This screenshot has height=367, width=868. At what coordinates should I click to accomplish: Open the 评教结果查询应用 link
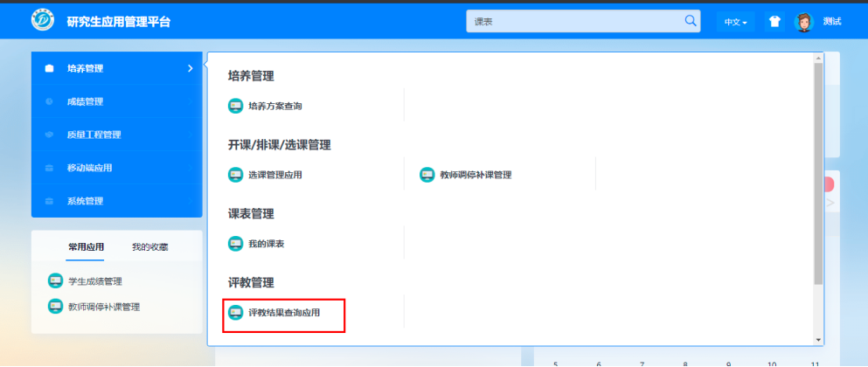tap(283, 312)
